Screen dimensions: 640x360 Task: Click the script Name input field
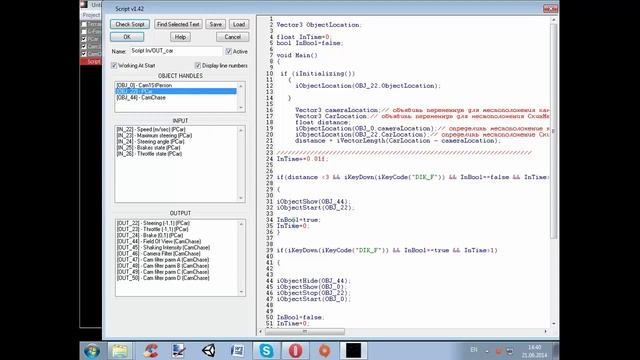tap(176, 51)
